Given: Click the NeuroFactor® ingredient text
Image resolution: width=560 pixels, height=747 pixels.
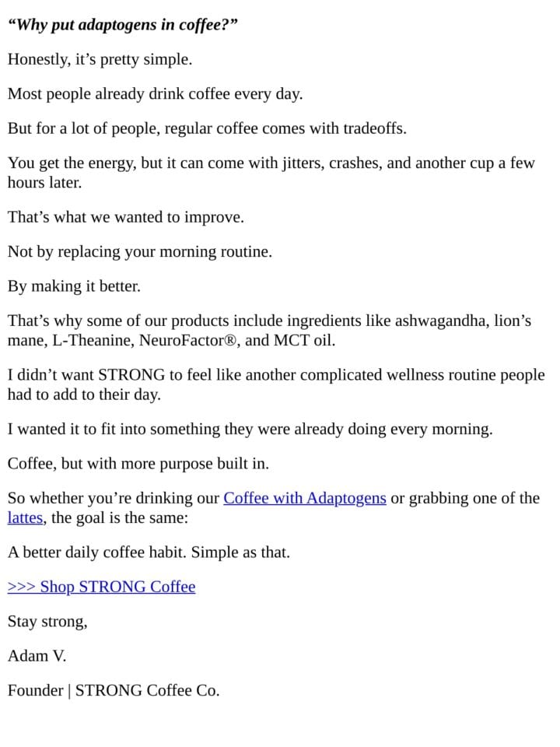Looking at the screenshot, I should (187, 340).
